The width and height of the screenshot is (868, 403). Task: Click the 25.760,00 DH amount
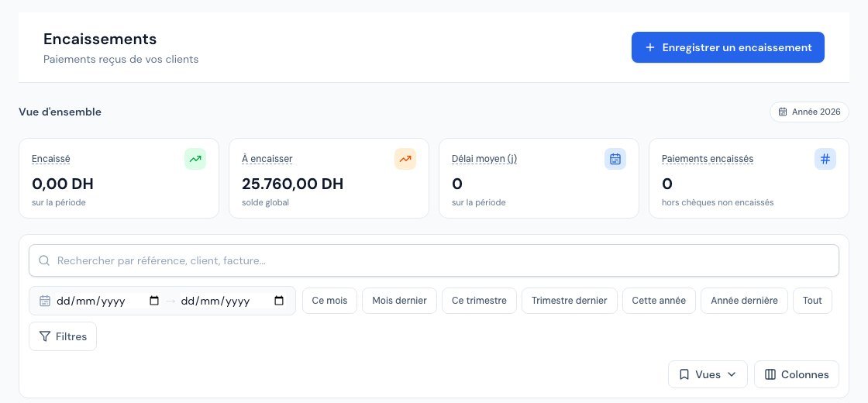click(x=292, y=184)
